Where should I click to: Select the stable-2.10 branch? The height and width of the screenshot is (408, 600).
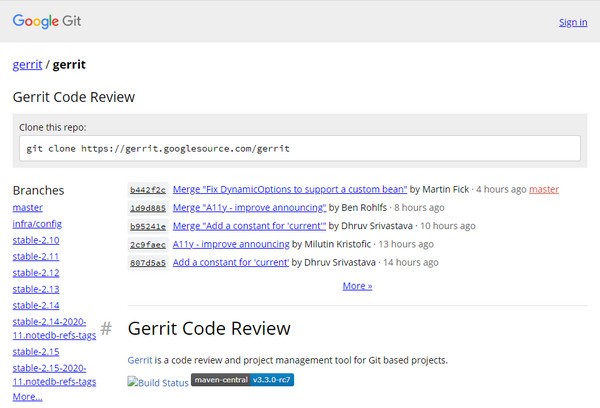coord(36,240)
